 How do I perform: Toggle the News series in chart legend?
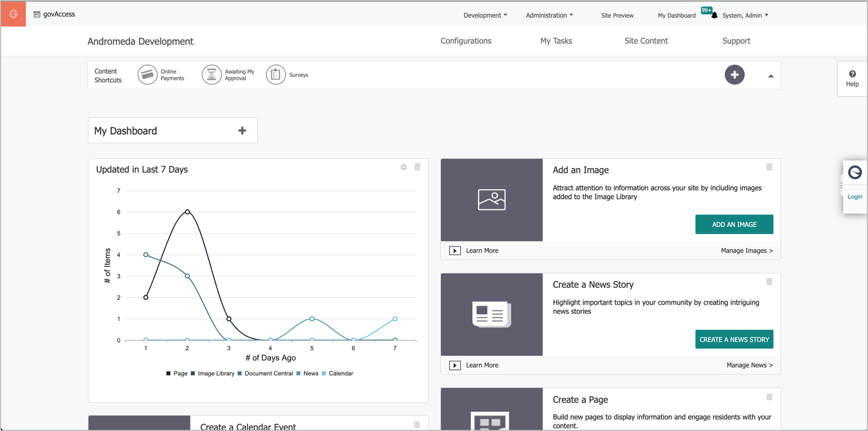pyautogui.click(x=308, y=373)
